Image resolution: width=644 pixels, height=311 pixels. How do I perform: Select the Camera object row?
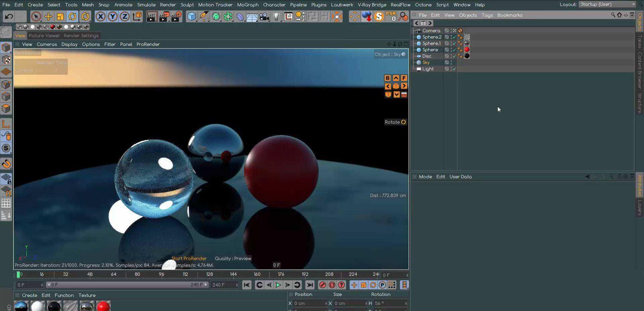pos(431,30)
